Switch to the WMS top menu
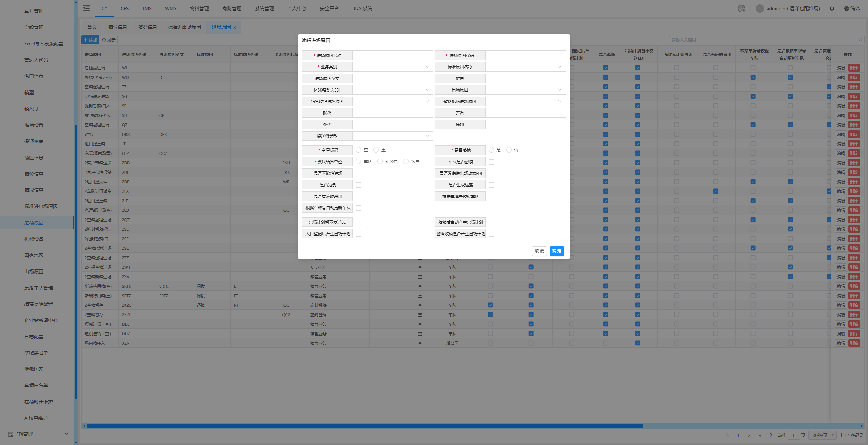 tap(171, 8)
